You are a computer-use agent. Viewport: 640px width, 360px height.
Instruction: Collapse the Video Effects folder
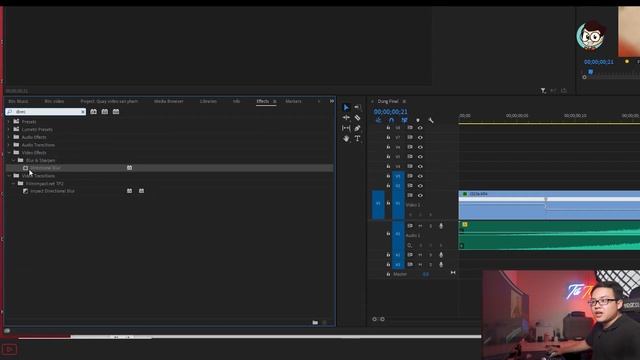pyautogui.click(x=9, y=153)
